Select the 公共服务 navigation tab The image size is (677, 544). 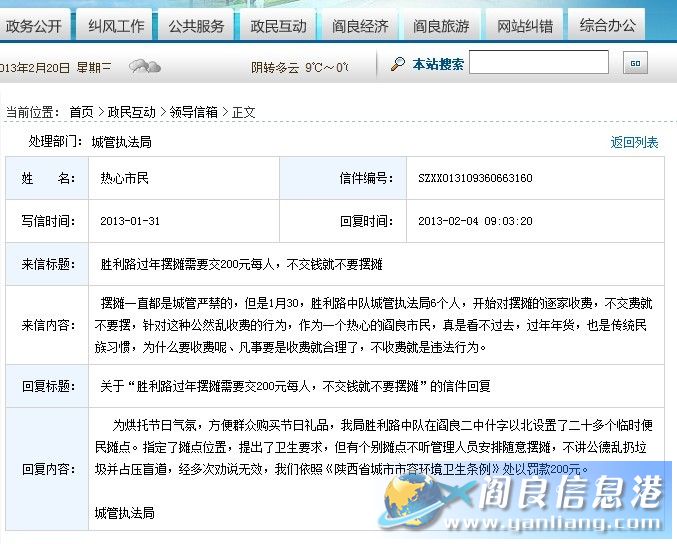(x=196, y=25)
